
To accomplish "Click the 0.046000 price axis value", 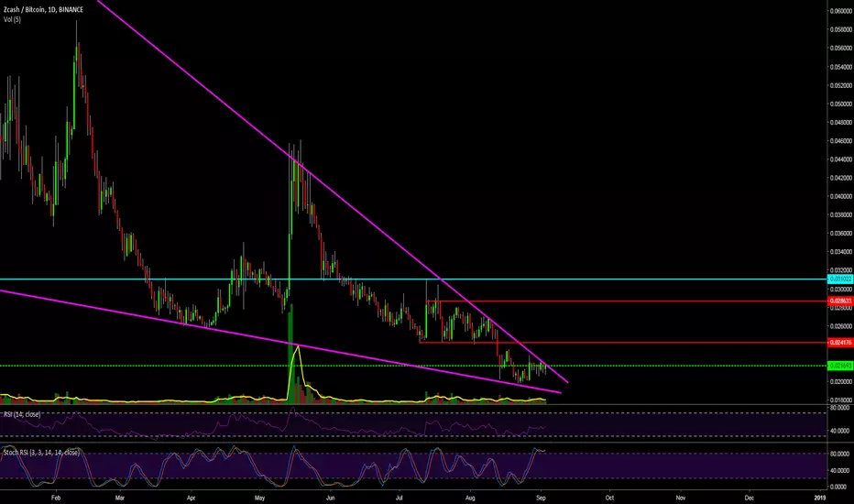I will 840,141.
